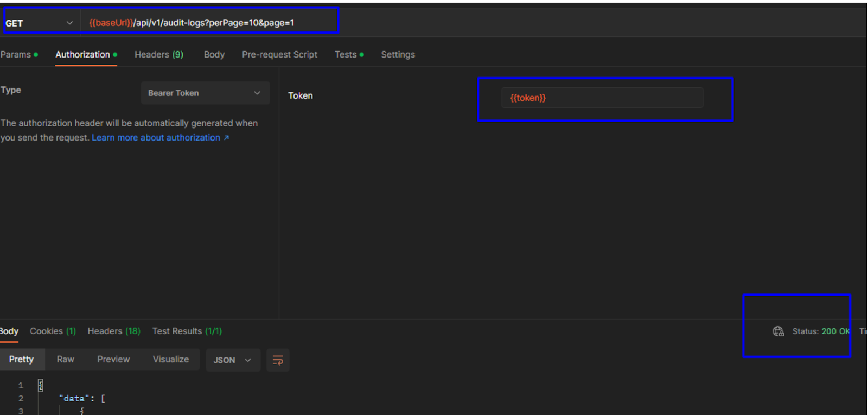Open the Settings tab
868x415 pixels.
(x=398, y=55)
